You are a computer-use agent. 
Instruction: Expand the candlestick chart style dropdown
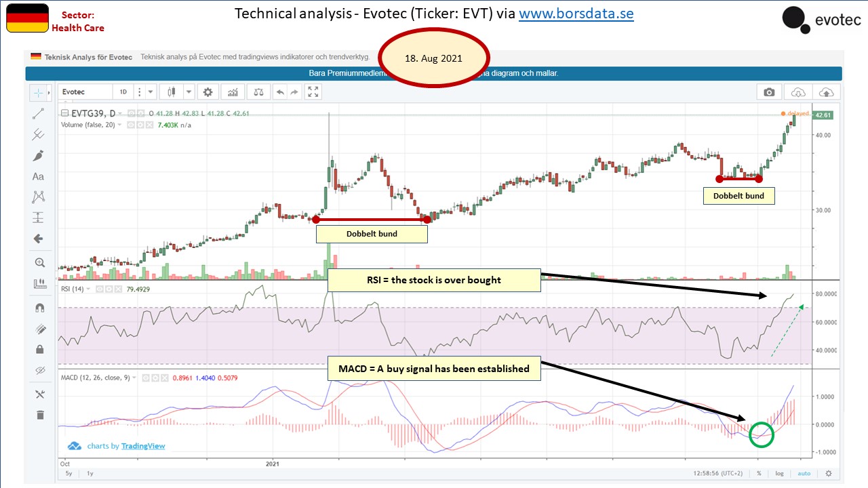click(189, 92)
